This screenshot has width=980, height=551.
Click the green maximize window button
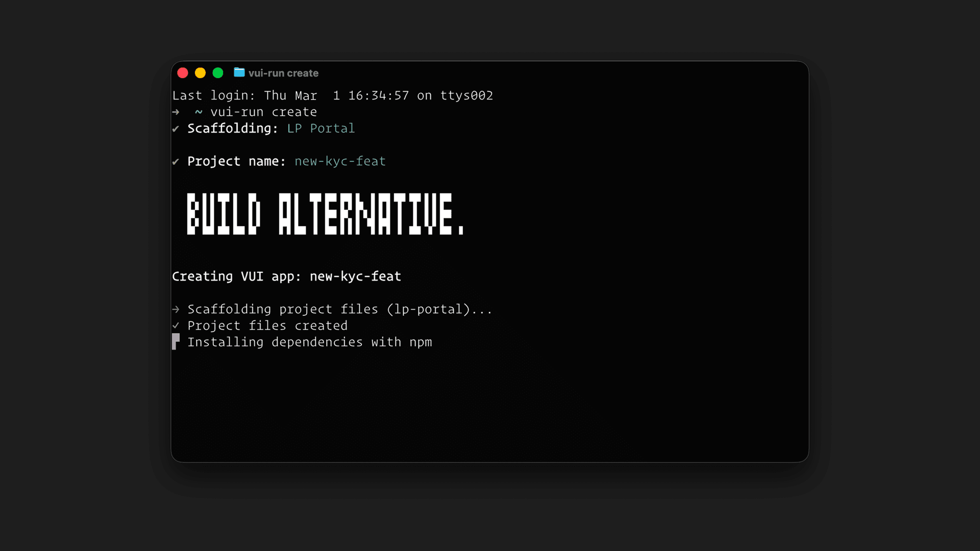(218, 73)
